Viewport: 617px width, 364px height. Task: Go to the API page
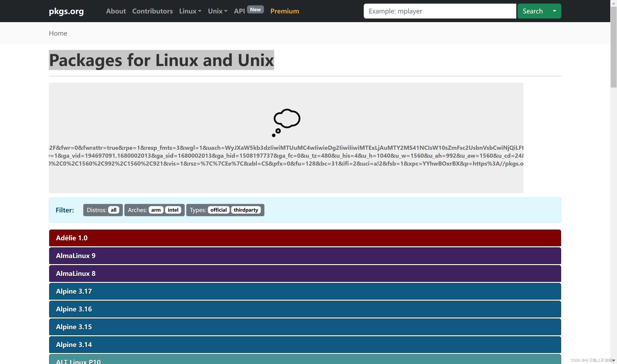[239, 11]
